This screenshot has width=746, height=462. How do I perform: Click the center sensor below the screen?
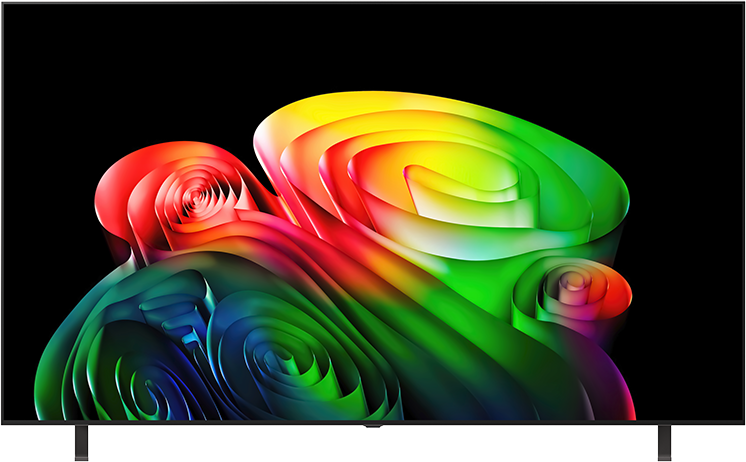[373, 425]
